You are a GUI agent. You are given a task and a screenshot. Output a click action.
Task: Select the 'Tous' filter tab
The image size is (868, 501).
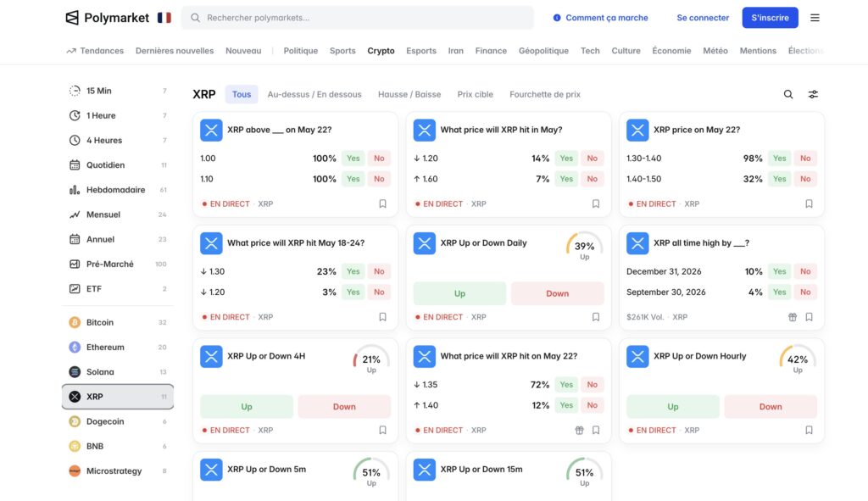242,94
